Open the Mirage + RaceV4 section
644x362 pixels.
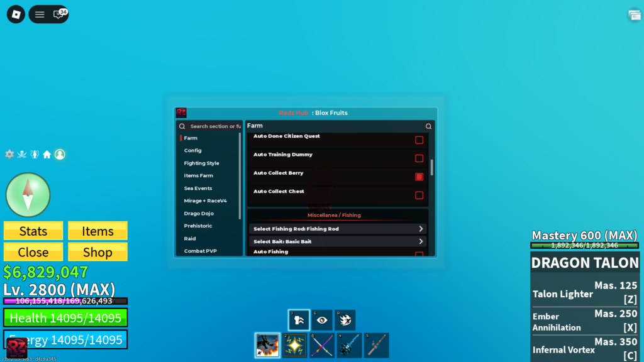click(x=206, y=200)
